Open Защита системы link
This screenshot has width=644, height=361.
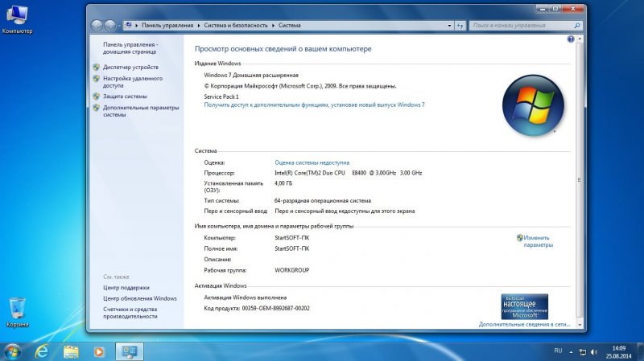125,96
